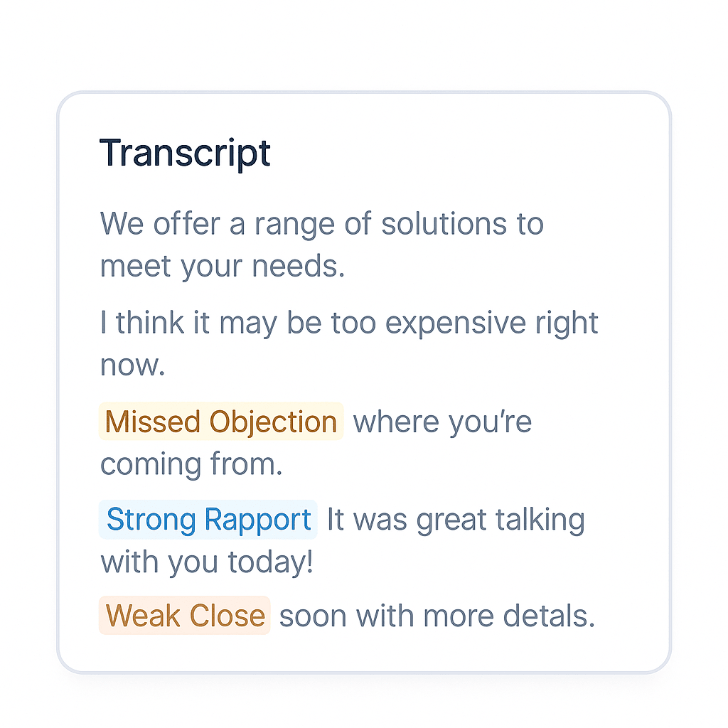Screen dimensions: 728x728
Task: Click the Transcript heading
Action: click(185, 154)
